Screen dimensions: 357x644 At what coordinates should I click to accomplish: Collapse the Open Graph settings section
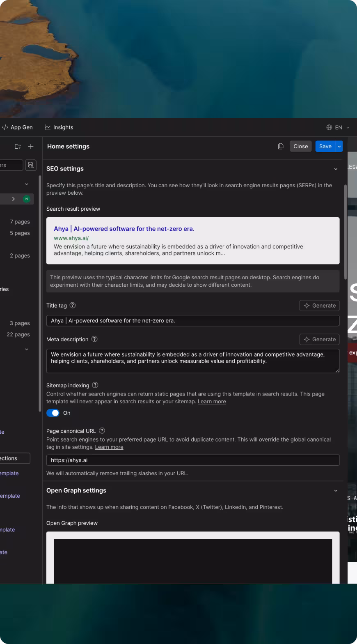point(336,491)
